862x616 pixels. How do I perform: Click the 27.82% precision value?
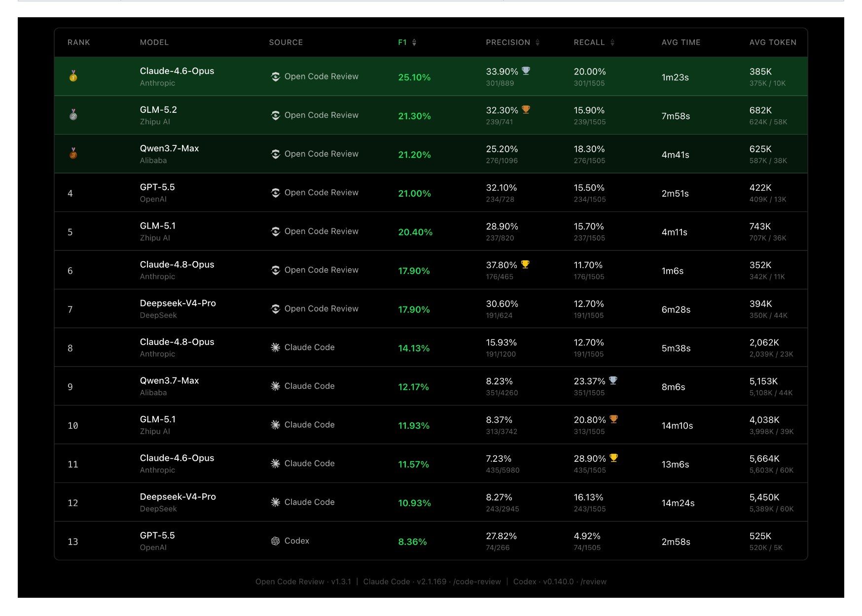point(502,536)
